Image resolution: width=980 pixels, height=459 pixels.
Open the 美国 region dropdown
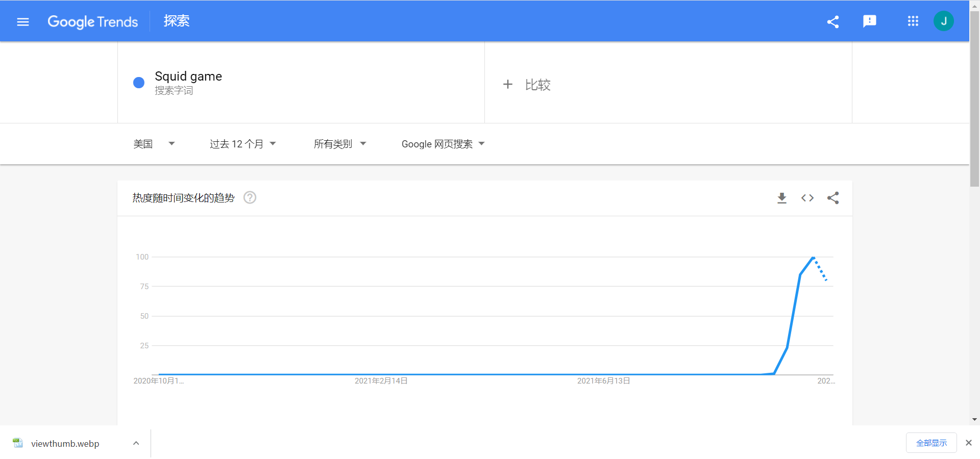click(154, 144)
